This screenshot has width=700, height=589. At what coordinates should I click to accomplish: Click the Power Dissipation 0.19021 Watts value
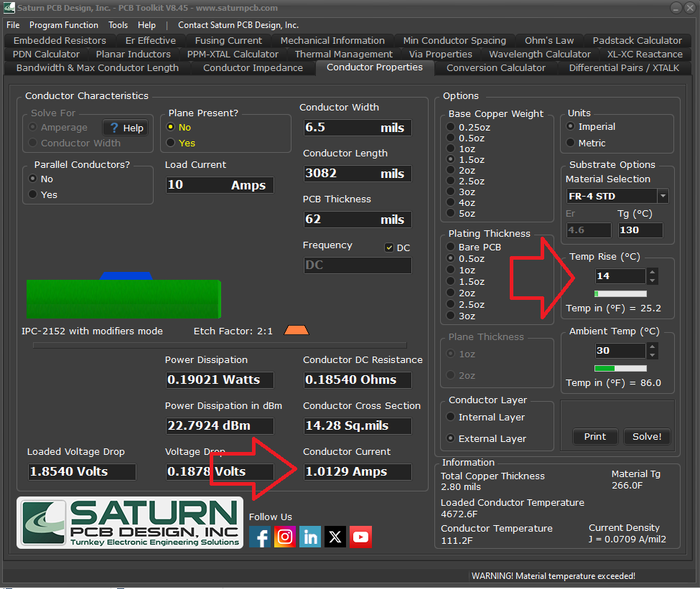click(x=220, y=380)
